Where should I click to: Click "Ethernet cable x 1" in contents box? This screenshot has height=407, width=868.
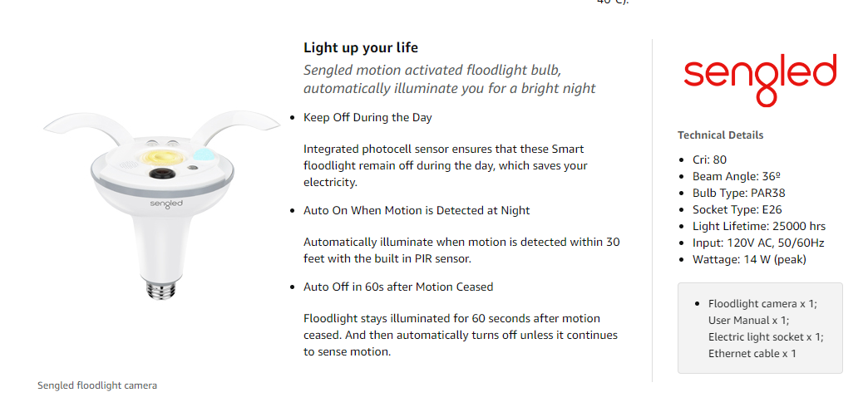[752, 354]
